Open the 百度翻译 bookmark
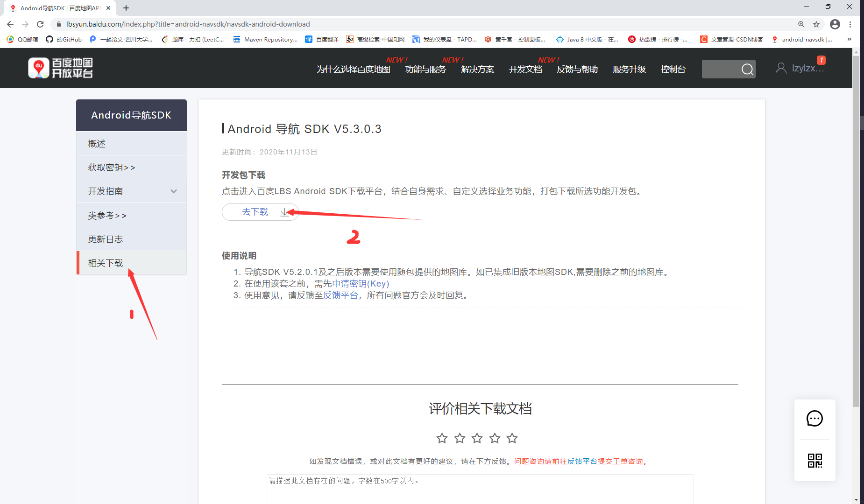The image size is (864, 504). [322, 39]
